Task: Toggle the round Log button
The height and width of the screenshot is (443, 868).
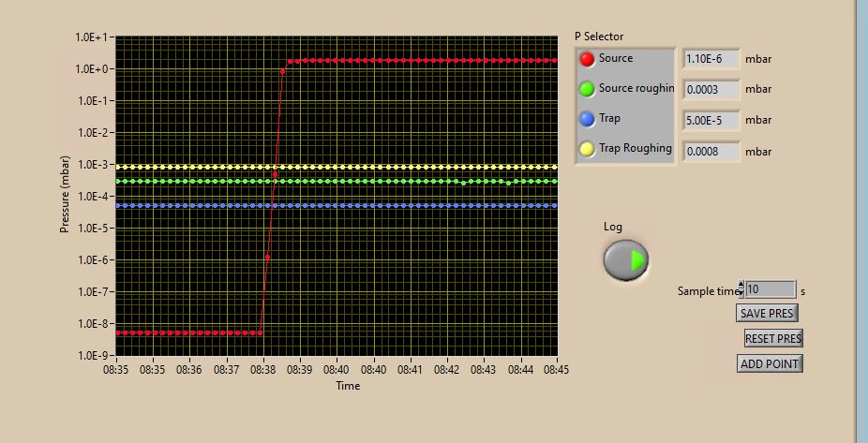Action: (625, 259)
